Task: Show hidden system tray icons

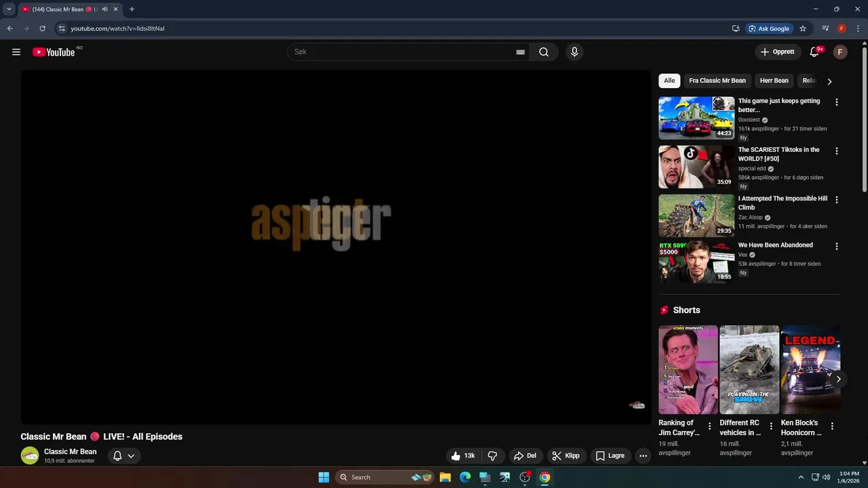Action: 801,477
